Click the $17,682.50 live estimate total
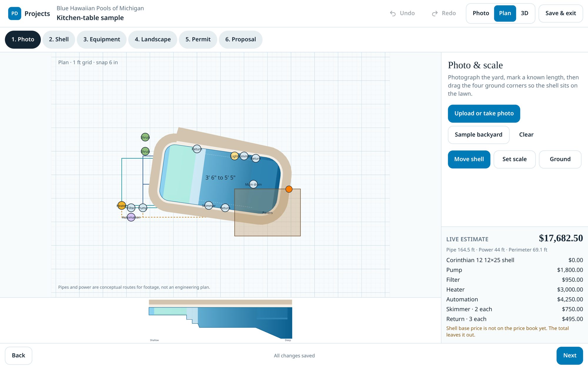The width and height of the screenshot is (588, 368). point(561,238)
